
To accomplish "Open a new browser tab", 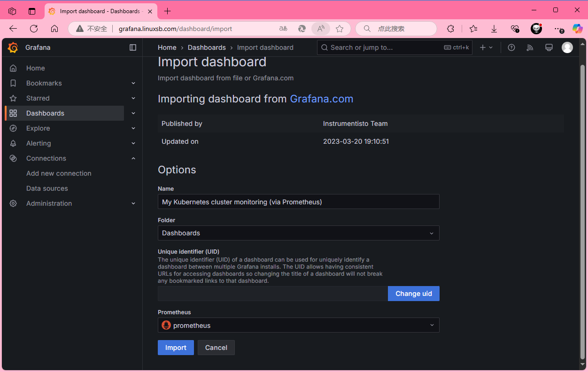I will tap(168, 11).
